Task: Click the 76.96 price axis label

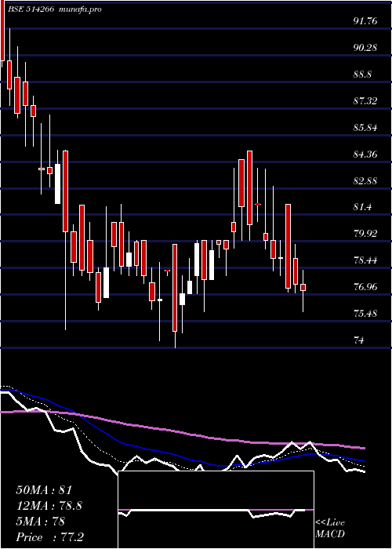Action: 365,287
